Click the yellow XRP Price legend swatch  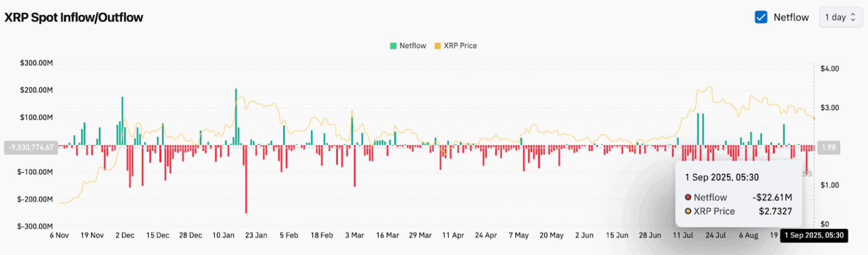[x=437, y=46]
